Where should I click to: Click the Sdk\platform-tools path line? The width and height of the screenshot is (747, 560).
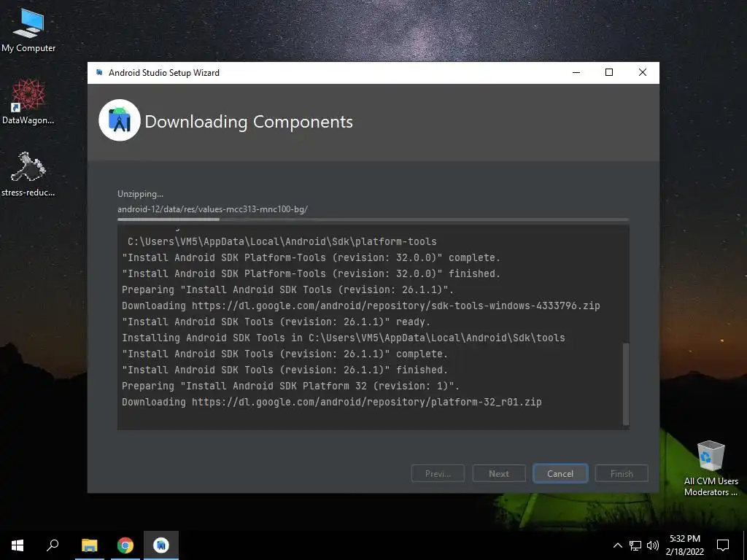282,241
